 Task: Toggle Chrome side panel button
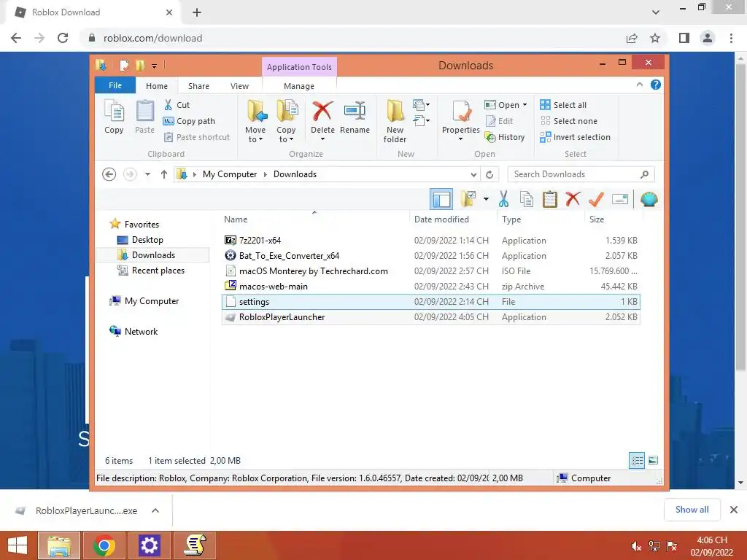684,38
